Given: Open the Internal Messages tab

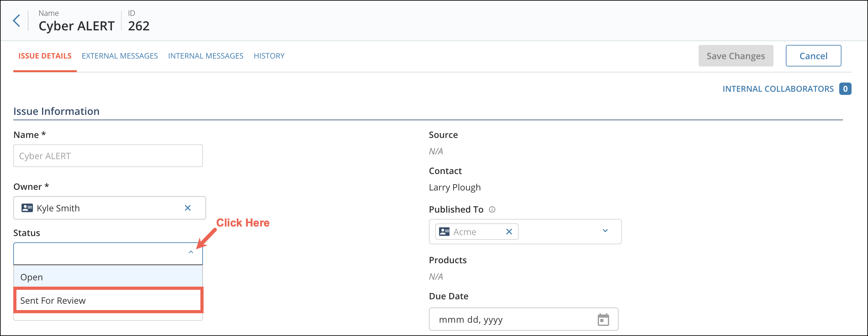Looking at the screenshot, I should pyautogui.click(x=205, y=56).
